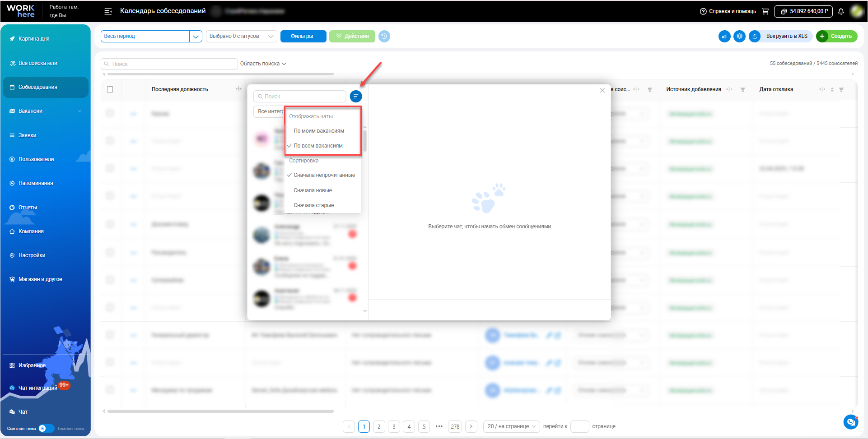Open the shopping cart icon
The image size is (868, 439).
click(x=765, y=11)
